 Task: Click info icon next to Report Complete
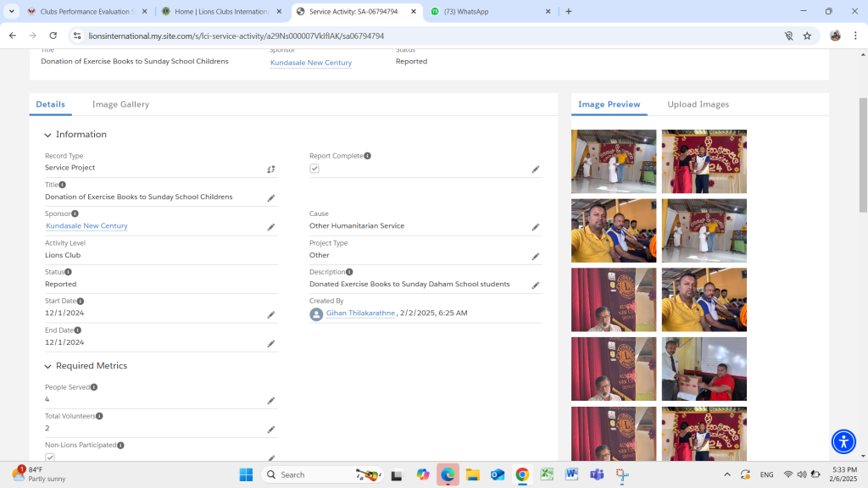[x=368, y=156]
